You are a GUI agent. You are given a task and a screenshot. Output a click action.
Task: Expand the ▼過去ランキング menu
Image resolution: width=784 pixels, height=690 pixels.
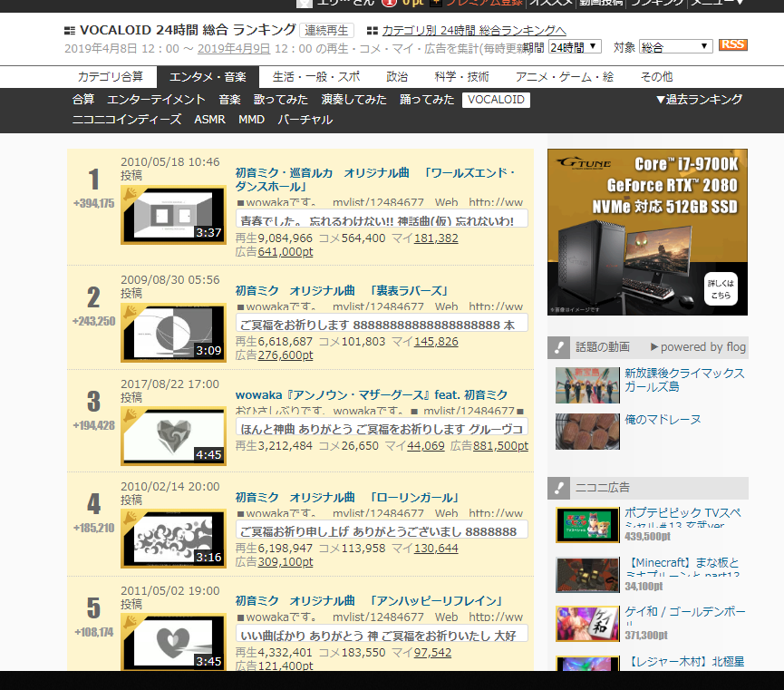tap(699, 99)
